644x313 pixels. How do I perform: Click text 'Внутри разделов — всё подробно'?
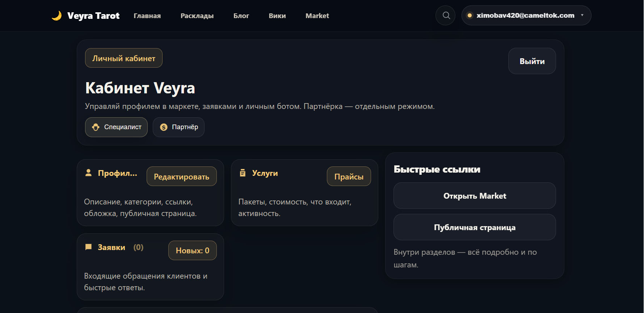coord(456,252)
